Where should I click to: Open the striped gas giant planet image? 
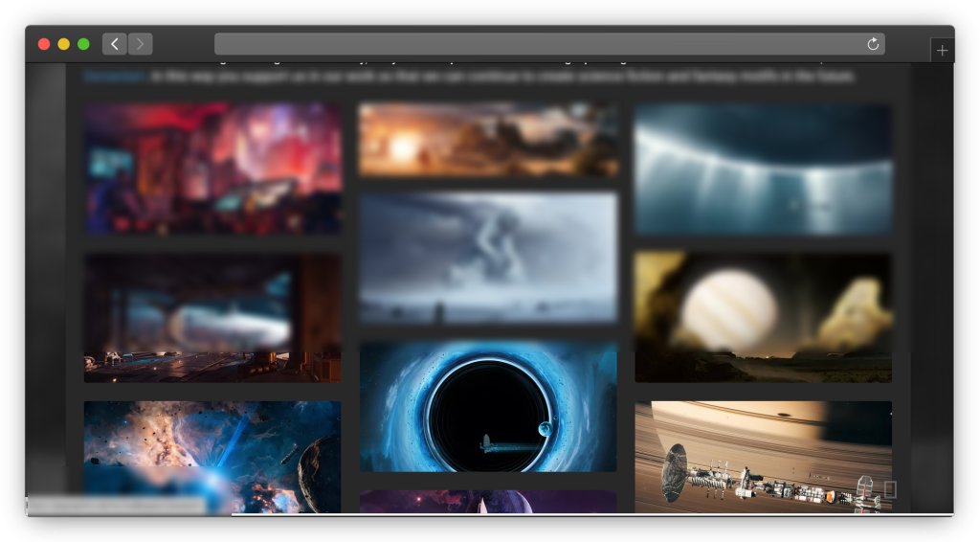click(763, 317)
